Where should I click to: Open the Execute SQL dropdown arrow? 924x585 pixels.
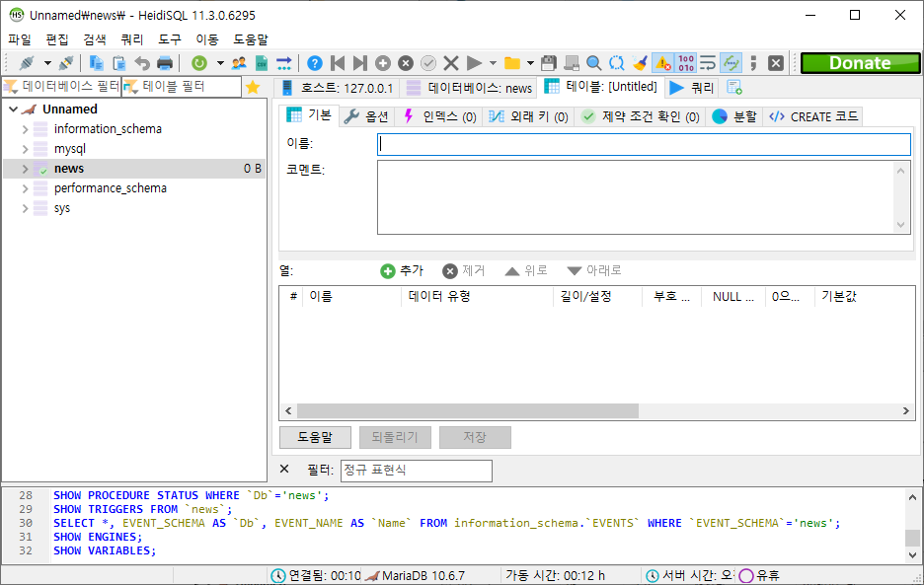[493, 63]
